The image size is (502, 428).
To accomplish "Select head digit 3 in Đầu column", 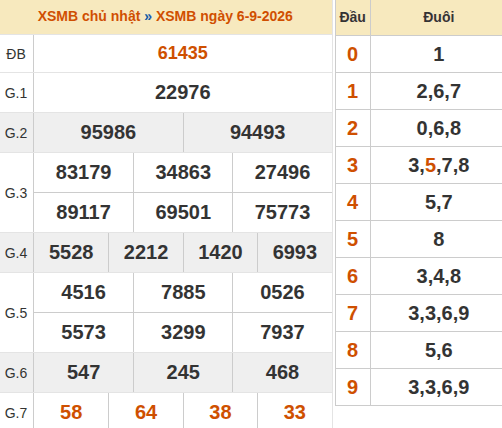I will (x=352, y=165).
